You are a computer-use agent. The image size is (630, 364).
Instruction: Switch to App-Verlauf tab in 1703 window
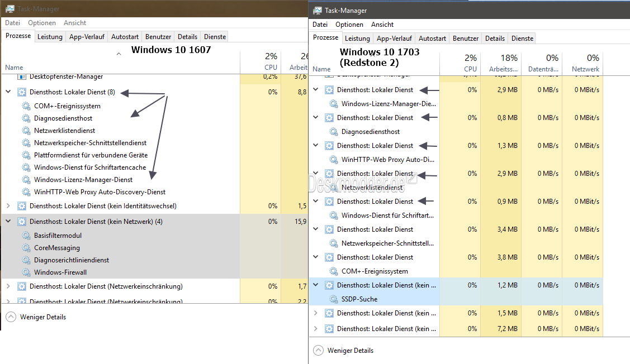point(394,39)
